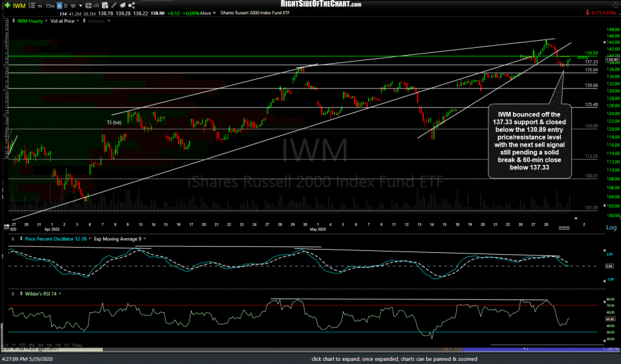Open timeframe dropdown arrow after W
Image resolution: width=621 pixels, height=364 pixels.
click(x=80, y=6)
